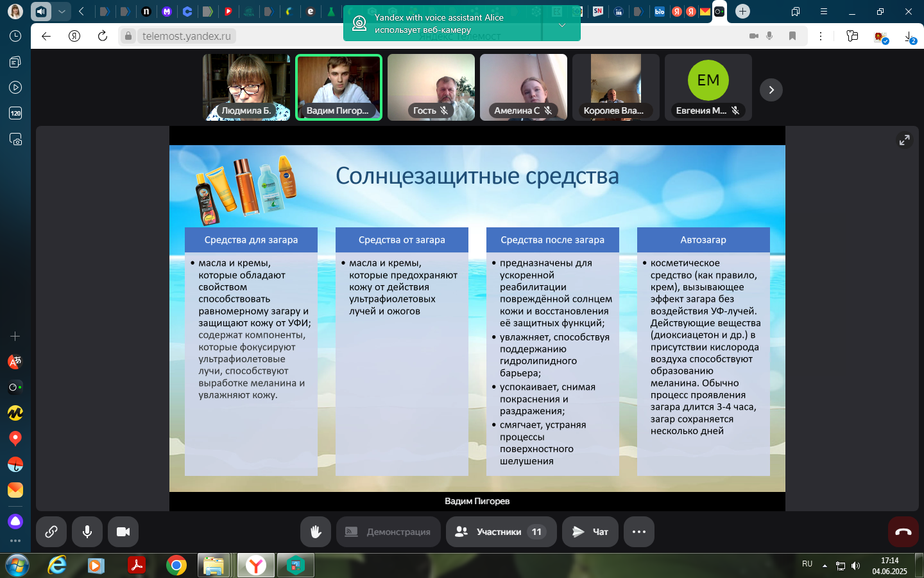Open the tab groups collections icon
Image resolution: width=924 pixels, height=578 pixels.
tap(796, 11)
